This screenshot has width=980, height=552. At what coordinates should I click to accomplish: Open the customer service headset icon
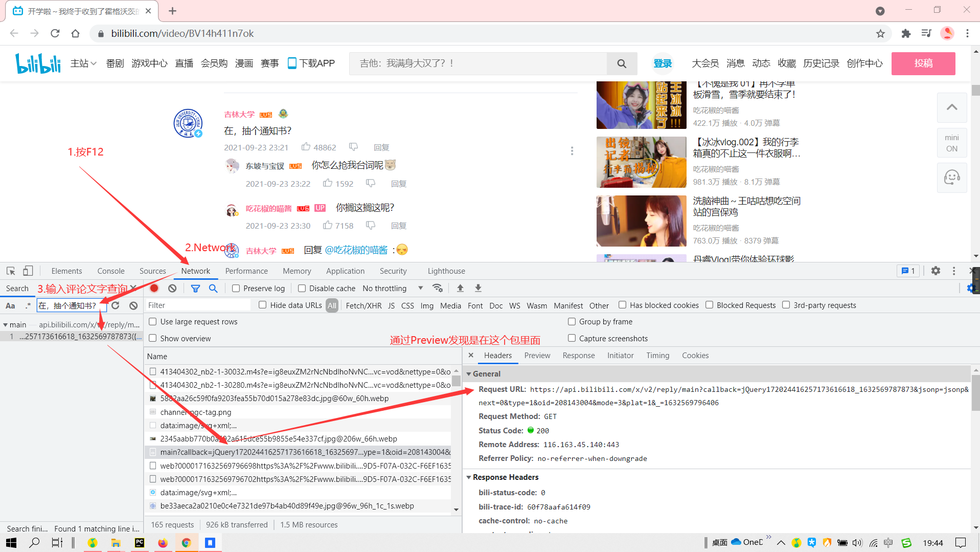pyautogui.click(x=952, y=178)
